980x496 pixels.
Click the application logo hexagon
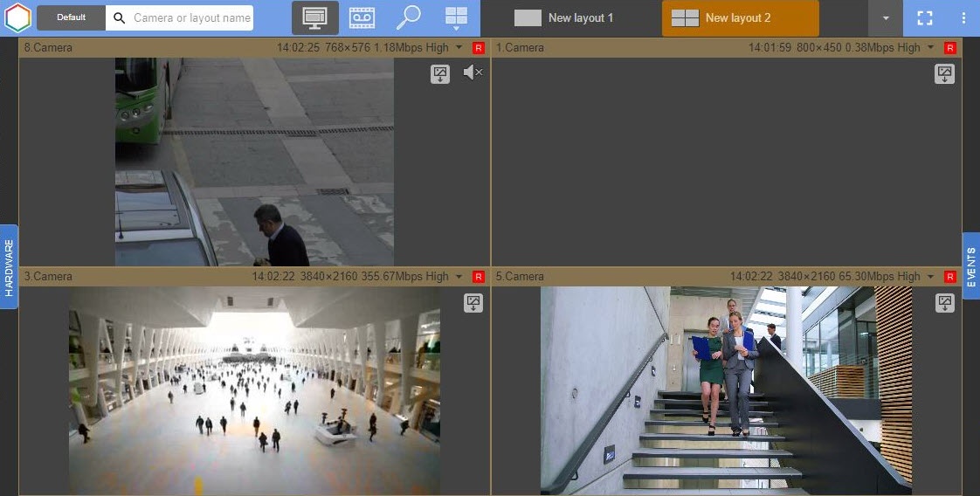coord(17,17)
